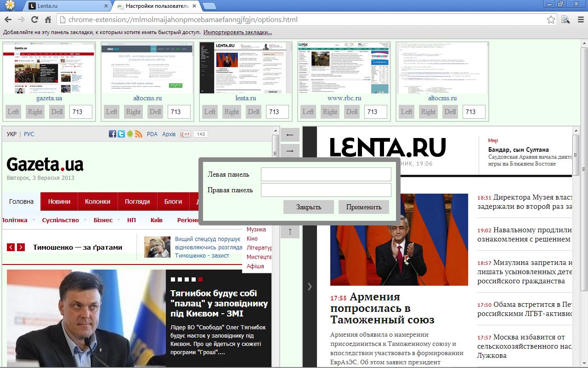588x368 pixels.
Task: Click the left arrow panel button
Action: point(290,135)
